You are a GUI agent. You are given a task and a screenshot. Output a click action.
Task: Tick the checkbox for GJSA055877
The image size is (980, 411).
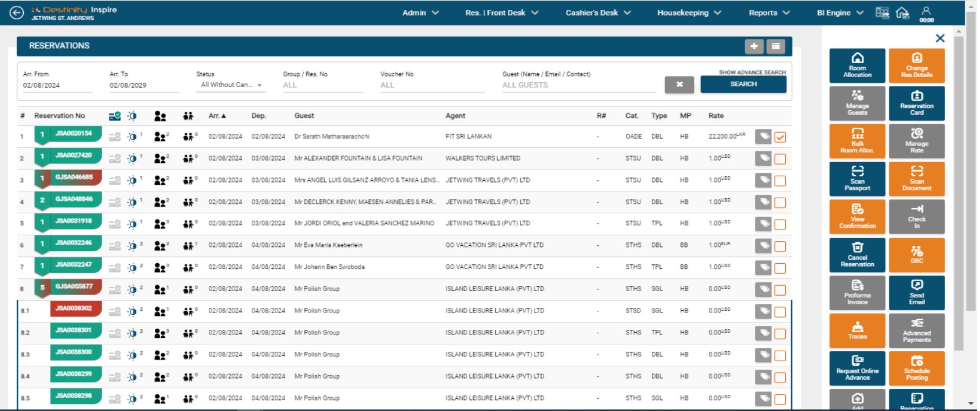pos(780,290)
